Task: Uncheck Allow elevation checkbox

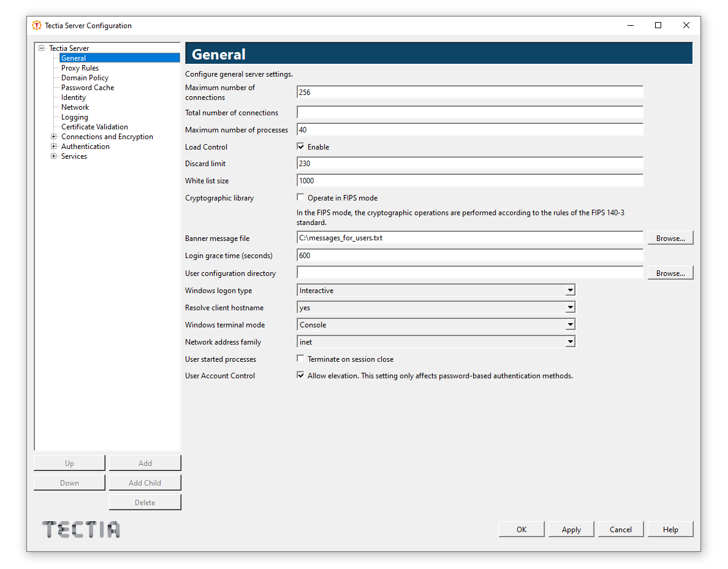Action: (300, 375)
